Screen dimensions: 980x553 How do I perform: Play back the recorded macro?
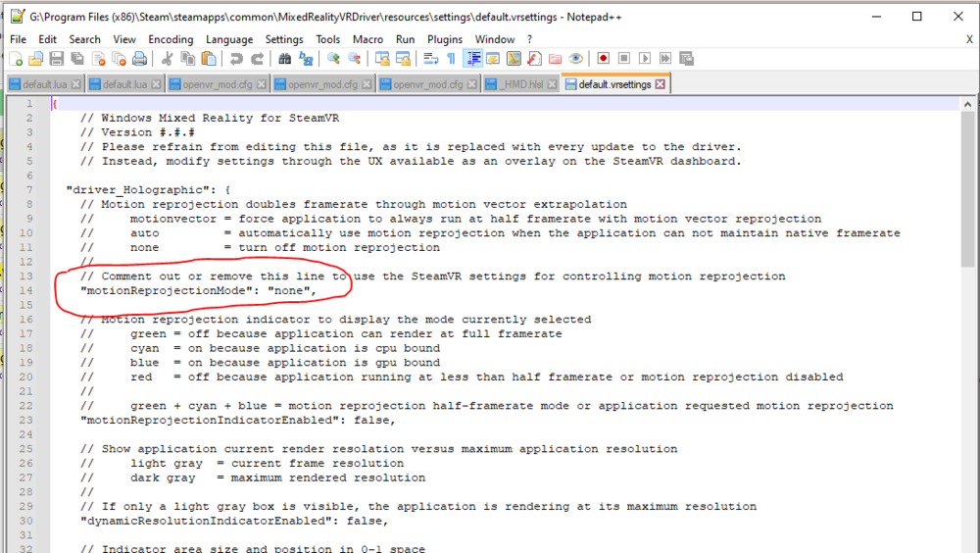point(645,59)
